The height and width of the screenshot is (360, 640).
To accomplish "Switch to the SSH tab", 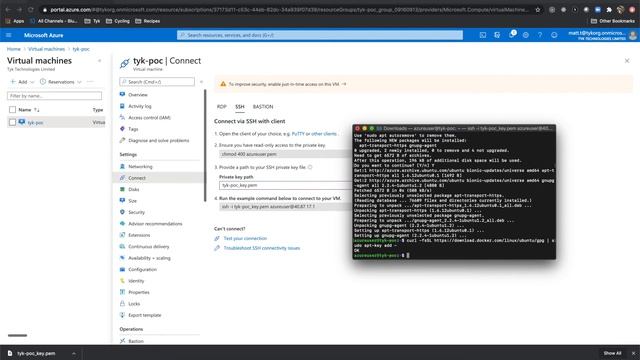I will coord(240,107).
